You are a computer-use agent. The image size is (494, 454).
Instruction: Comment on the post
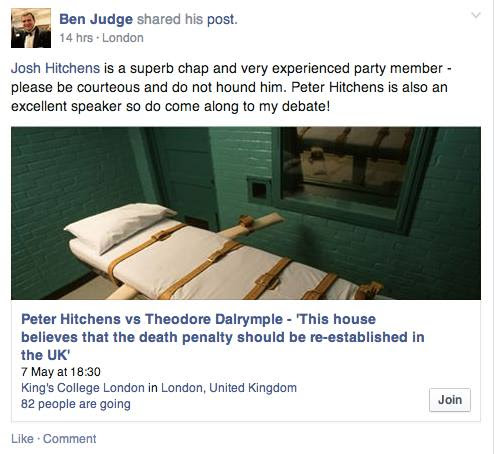click(x=70, y=439)
